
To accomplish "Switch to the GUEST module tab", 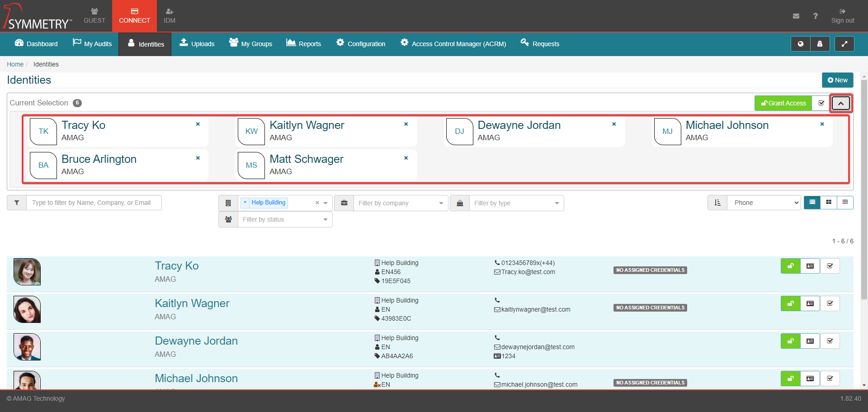I will pos(94,16).
